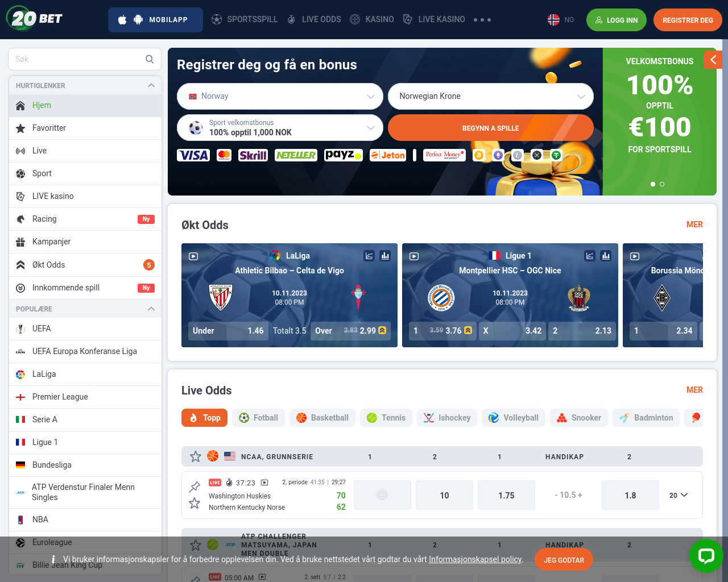This screenshot has height=582, width=728.
Task: Collapse the Hurtiglenker section
Action: pos(151,86)
